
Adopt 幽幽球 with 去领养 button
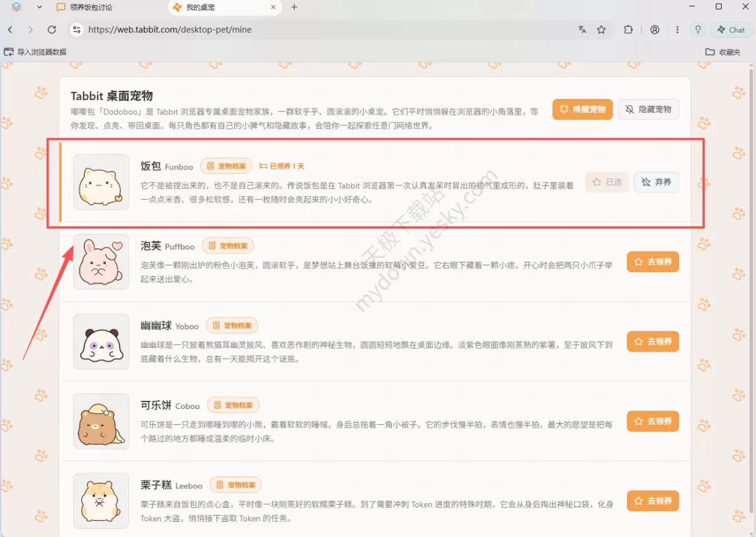pos(653,341)
